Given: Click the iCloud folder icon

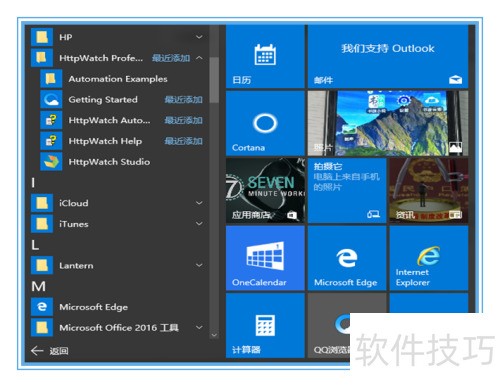Looking at the screenshot, I should coord(42,203).
